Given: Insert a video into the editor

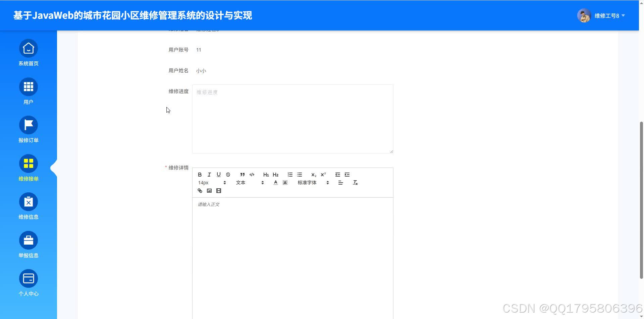Looking at the screenshot, I should [218, 190].
